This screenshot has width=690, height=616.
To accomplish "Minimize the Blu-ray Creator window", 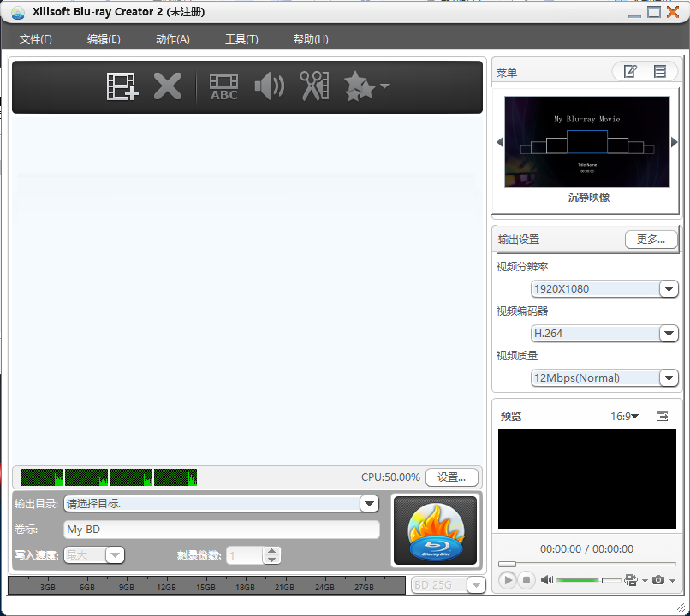I will (634, 15).
